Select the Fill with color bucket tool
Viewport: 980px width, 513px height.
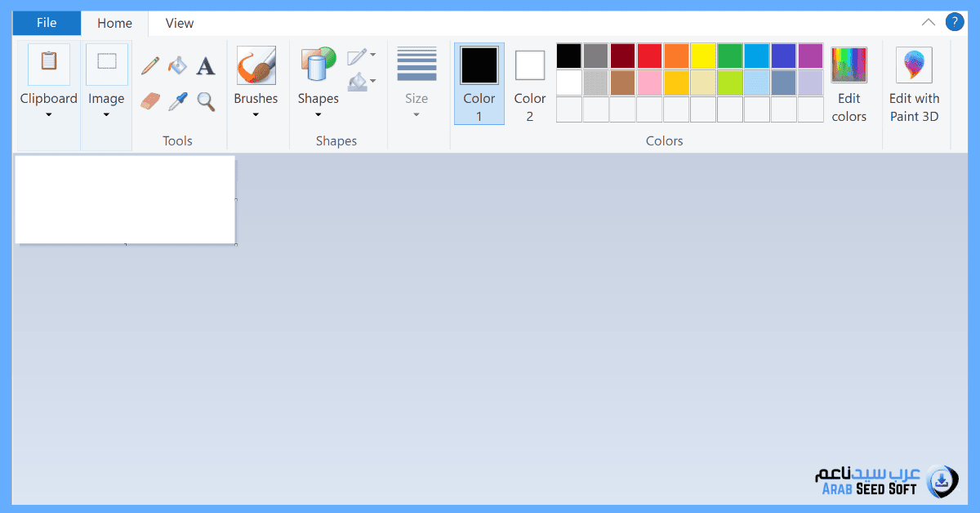pos(178,65)
